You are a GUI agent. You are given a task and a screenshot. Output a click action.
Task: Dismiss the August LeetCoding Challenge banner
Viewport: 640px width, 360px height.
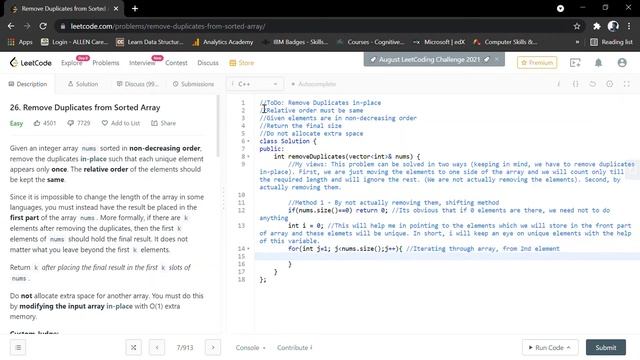(x=497, y=59)
